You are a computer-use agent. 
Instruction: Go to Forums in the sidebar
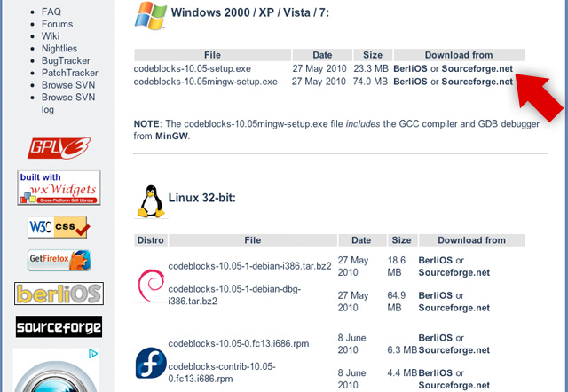pyautogui.click(x=57, y=24)
